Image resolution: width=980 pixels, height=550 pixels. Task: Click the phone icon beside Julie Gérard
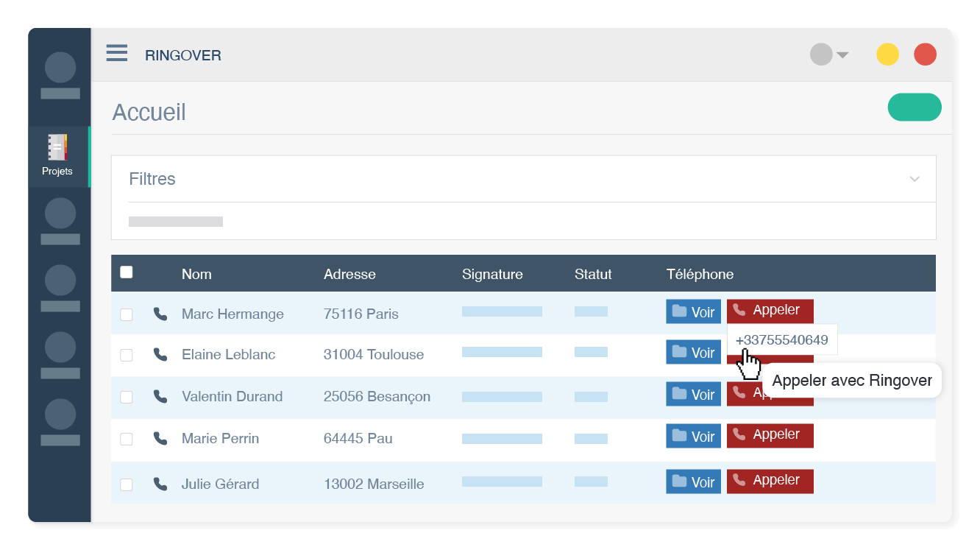(x=160, y=484)
